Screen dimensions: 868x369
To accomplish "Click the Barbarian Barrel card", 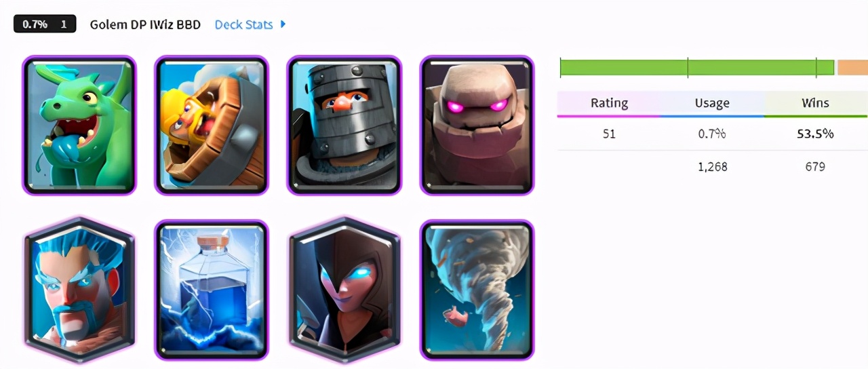I will 212,125.
